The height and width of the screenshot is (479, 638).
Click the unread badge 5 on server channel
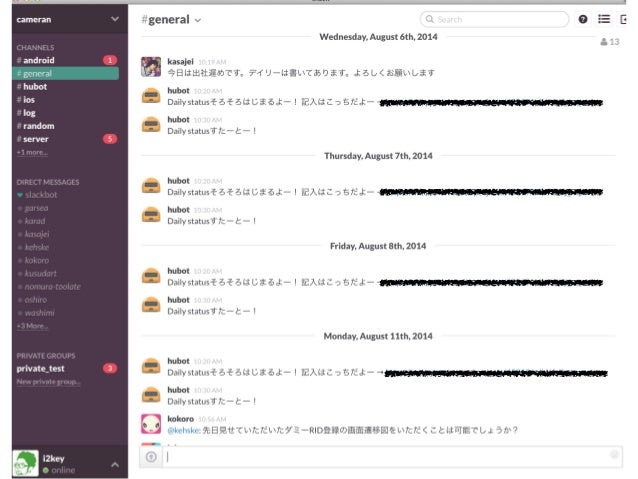coord(110,139)
